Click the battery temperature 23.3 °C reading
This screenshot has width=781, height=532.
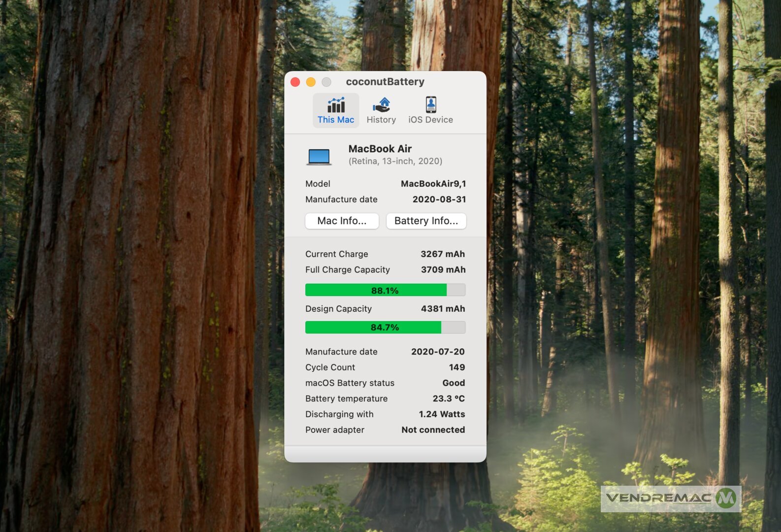pyautogui.click(x=449, y=399)
